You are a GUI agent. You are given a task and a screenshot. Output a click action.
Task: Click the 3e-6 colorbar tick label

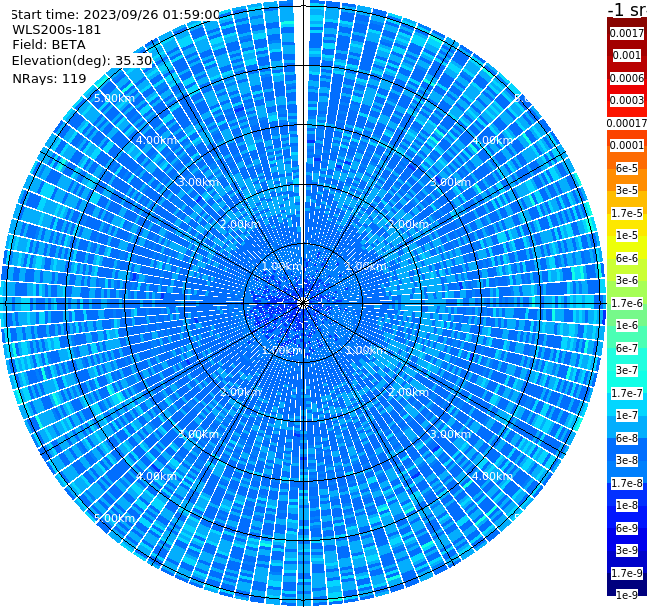pos(627,280)
